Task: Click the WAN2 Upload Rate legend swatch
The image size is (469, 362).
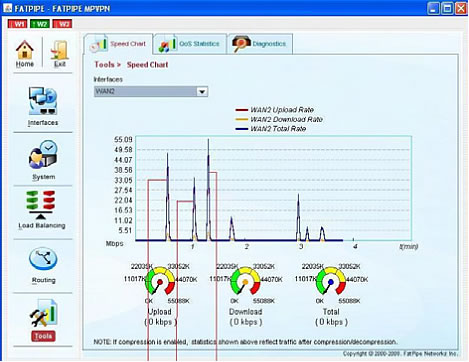Action: (x=242, y=110)
